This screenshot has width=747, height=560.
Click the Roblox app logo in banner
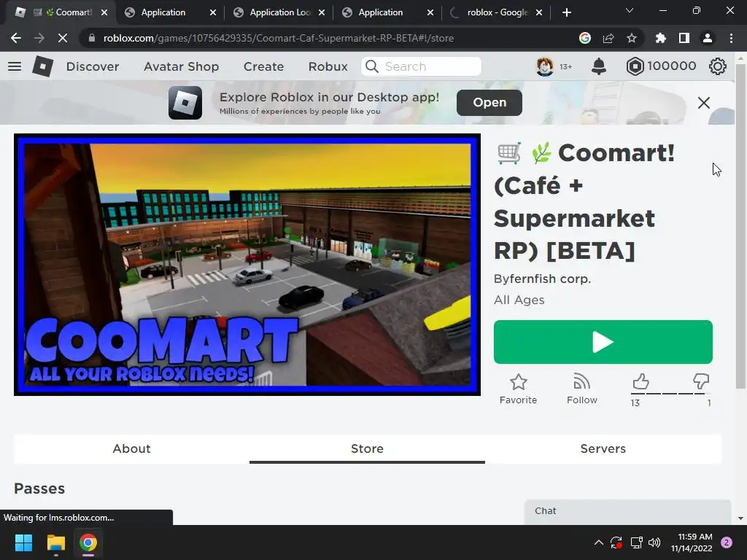(185, 102)
